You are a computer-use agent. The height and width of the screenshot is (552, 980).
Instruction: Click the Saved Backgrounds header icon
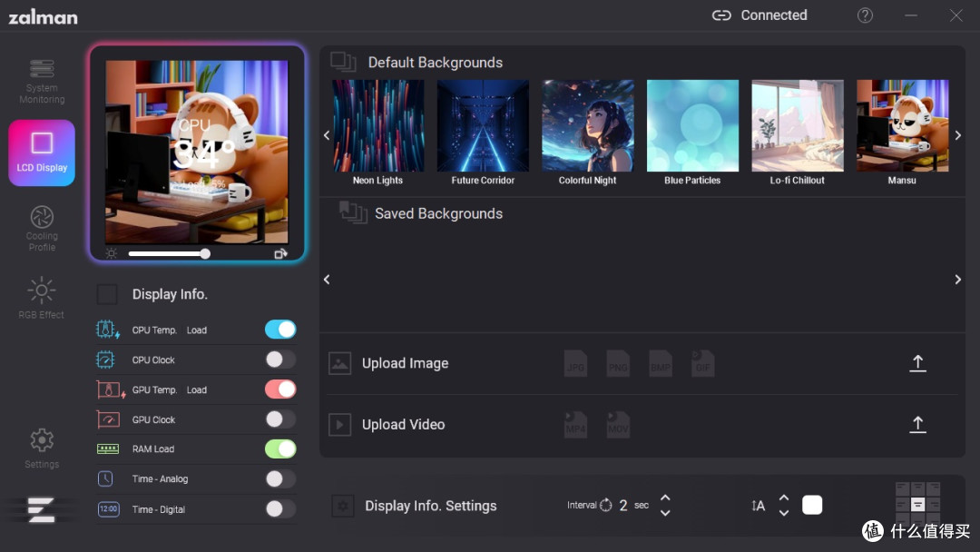tap(353, 212)
